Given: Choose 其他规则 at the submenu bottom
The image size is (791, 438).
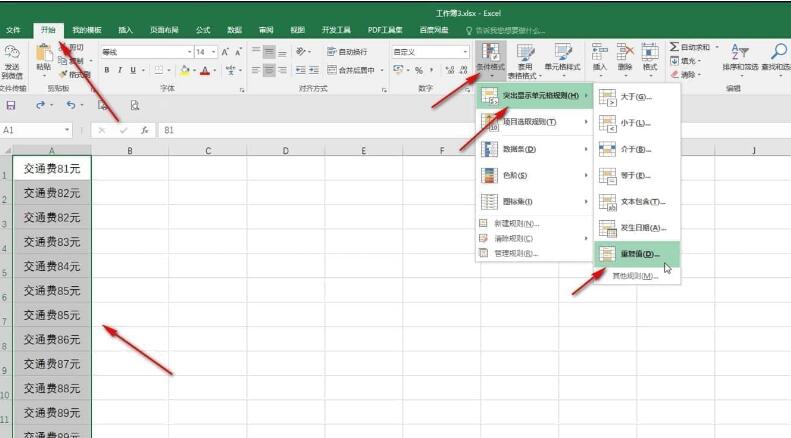Looking at the screenshot, I should click(635, 275).
